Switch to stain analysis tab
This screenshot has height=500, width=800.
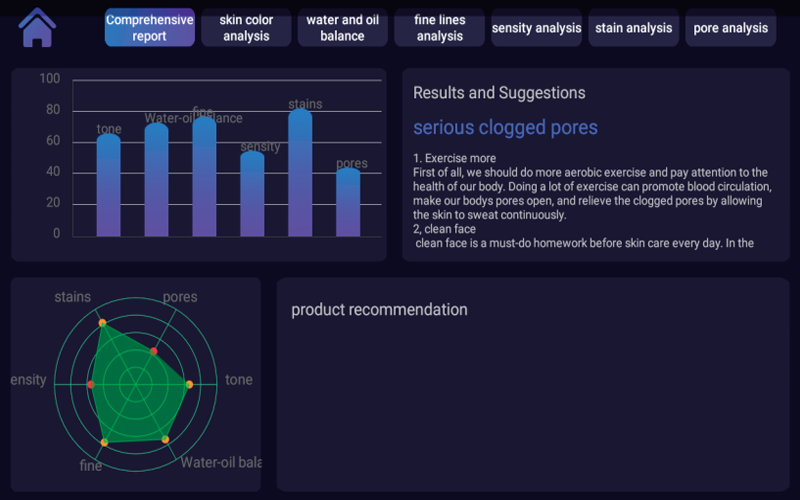[633, 28]
